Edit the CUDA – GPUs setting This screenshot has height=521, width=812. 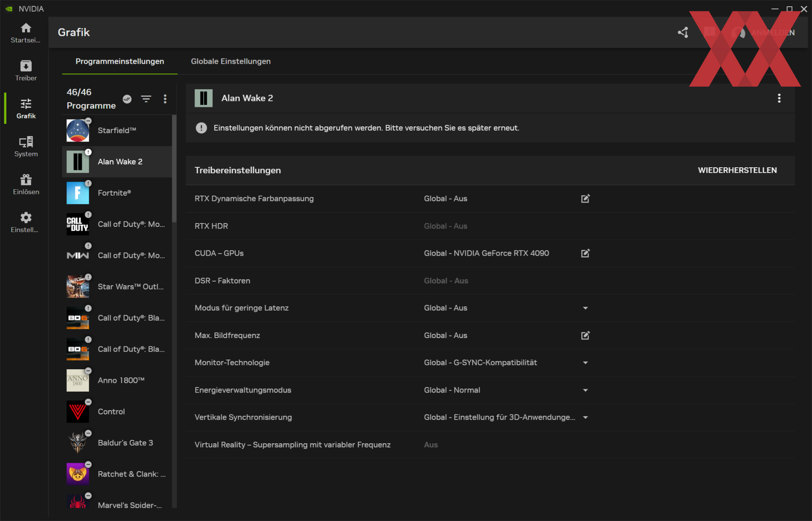[x=585, y=253]
